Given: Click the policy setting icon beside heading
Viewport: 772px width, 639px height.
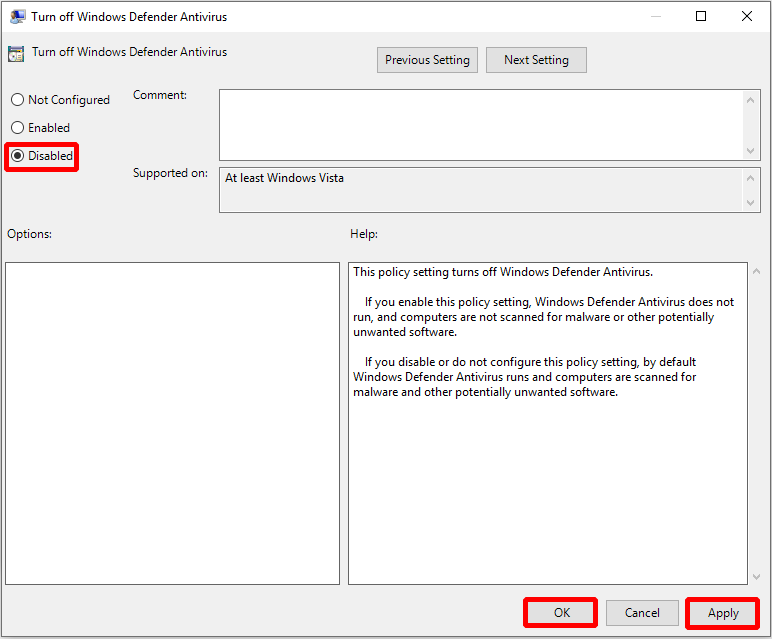Looking at the screenshot, I should coord(16,54).
